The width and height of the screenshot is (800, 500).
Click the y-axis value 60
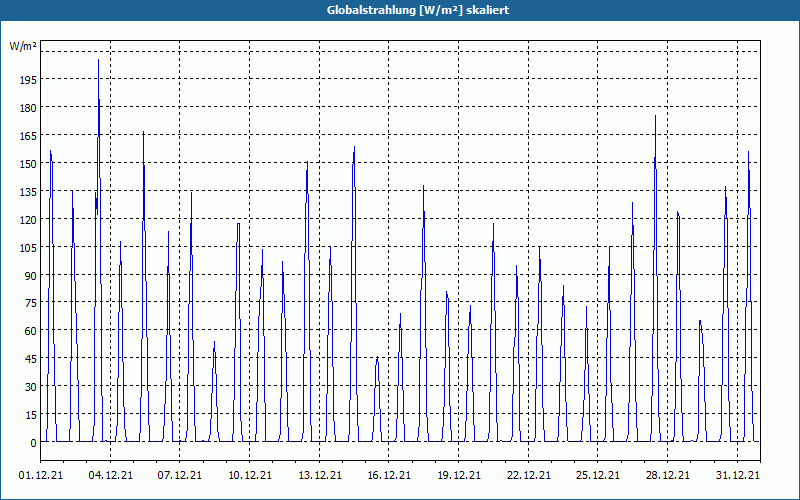click(x=30, y=331)
